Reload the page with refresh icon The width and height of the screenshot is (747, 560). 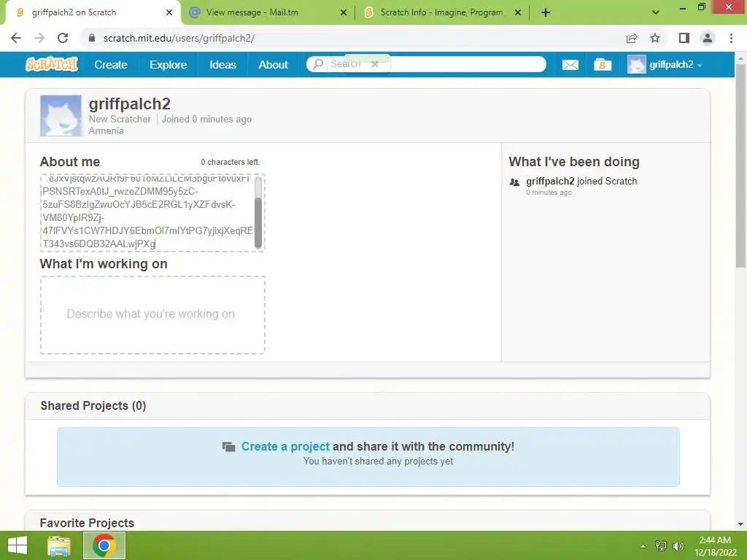coord(63,38)
